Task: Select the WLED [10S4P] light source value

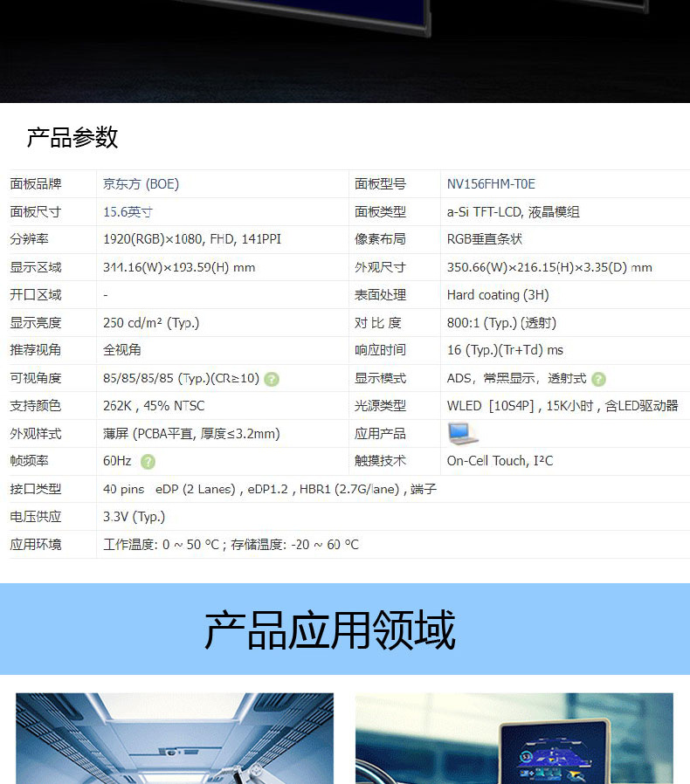Action: pyautogui.click(x=562, y=406)
